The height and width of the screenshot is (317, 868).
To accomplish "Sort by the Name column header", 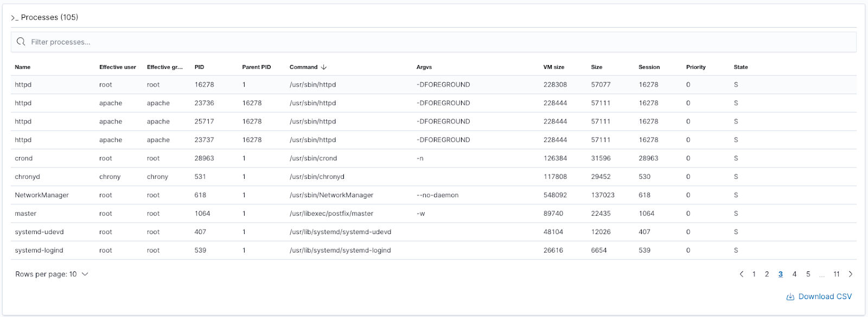I will click(23, 67).
